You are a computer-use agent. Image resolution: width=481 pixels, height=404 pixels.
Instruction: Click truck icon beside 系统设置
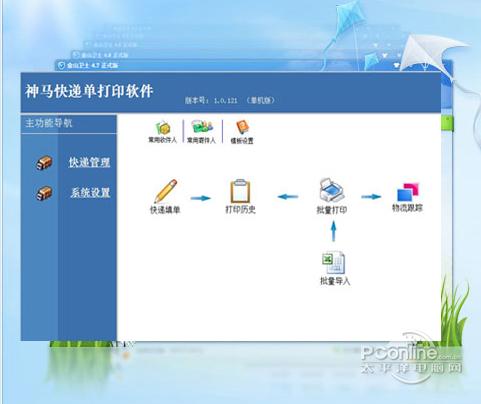(44, 193)
